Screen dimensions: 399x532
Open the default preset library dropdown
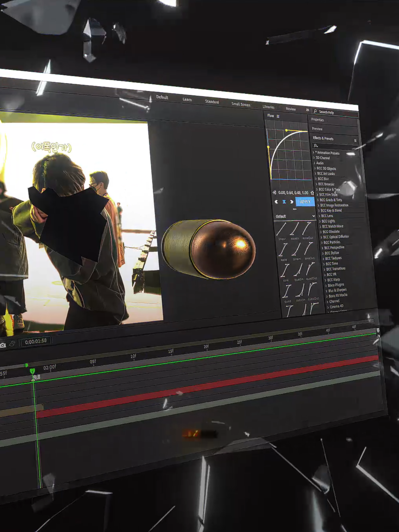coord(295,216)
